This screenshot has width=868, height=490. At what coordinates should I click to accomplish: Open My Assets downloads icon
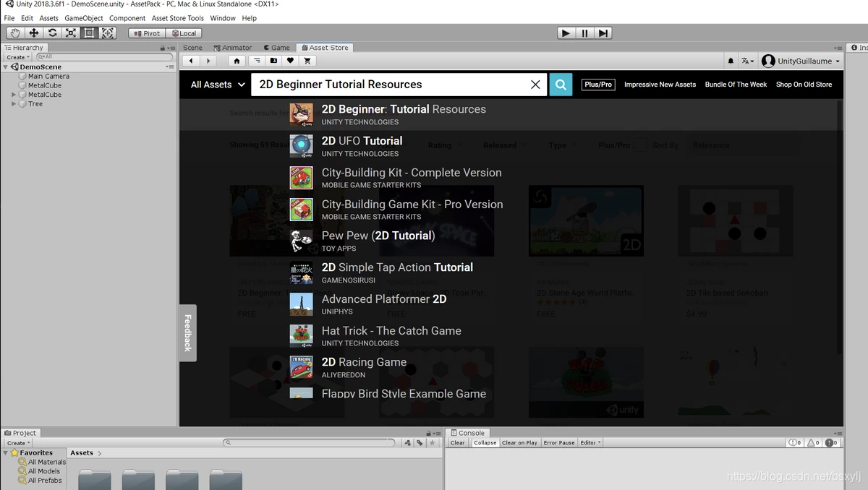(x=273, y=61)
